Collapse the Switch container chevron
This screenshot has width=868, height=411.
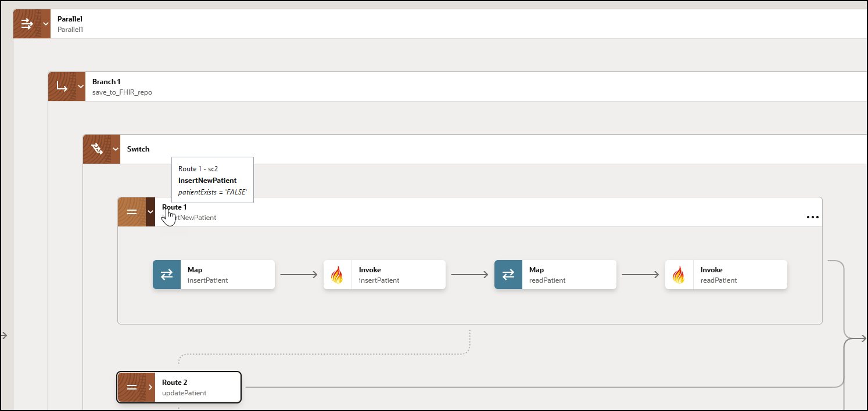pyautogui.click(x=116, y=149)
